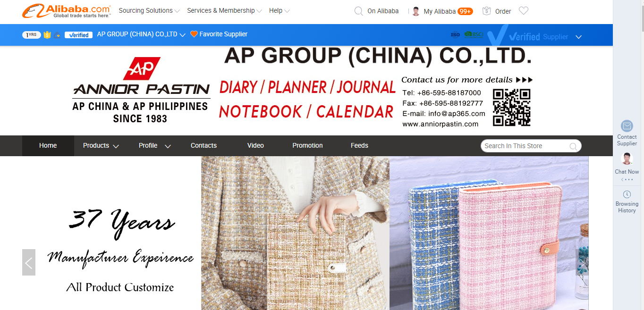
Task: Click the Verified Supplier label
Action: (538, 36)
